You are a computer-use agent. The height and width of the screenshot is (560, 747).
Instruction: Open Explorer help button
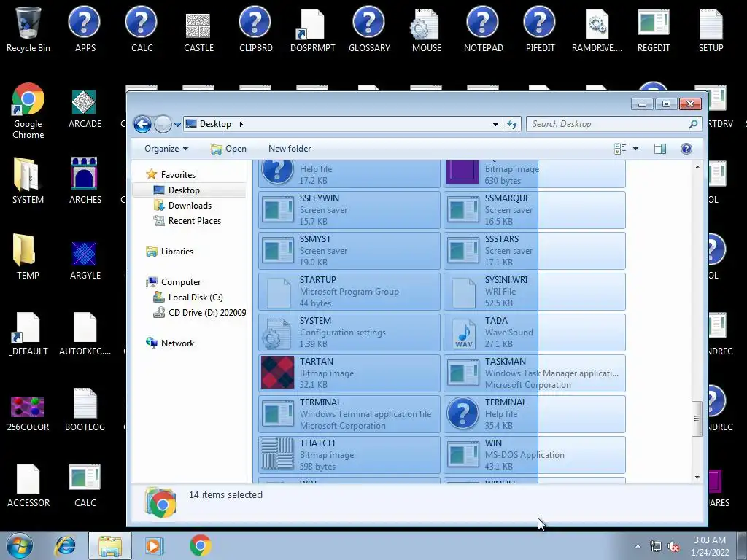click(x=686, y=149)
